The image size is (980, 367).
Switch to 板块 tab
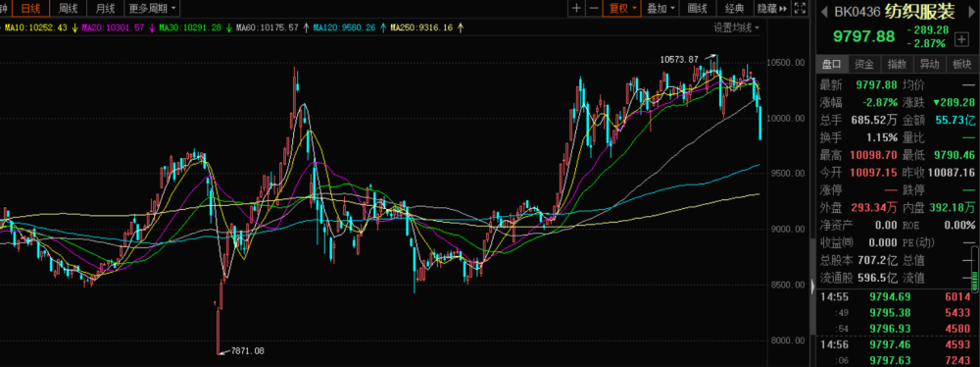(x=962, y=64)
